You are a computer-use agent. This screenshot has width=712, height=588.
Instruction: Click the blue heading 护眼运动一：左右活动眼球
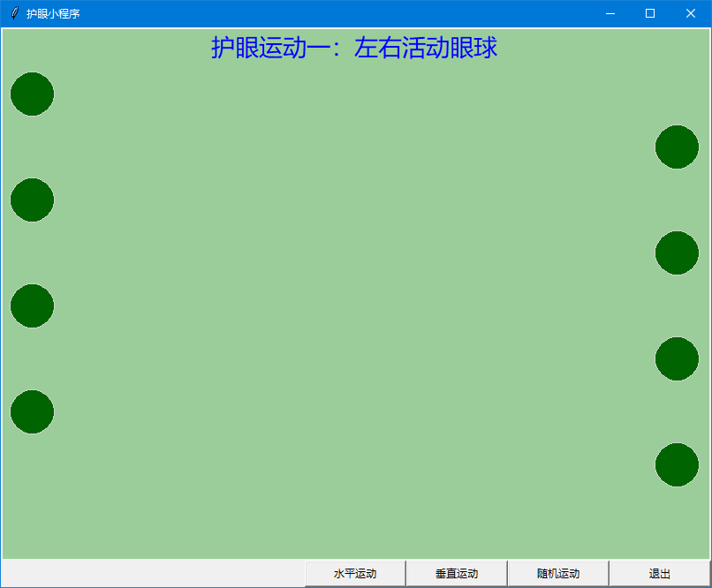pyautogui.click(x=354, y=48)
